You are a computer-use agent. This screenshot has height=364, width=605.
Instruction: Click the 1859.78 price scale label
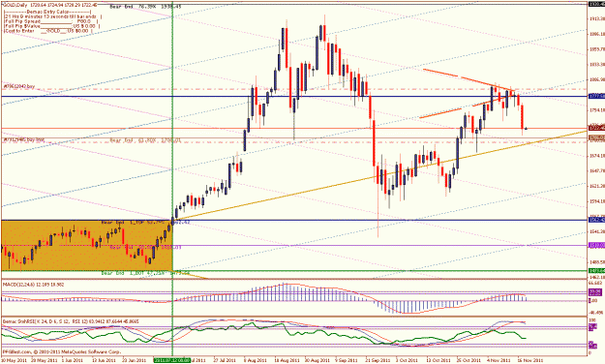point(597,49)
